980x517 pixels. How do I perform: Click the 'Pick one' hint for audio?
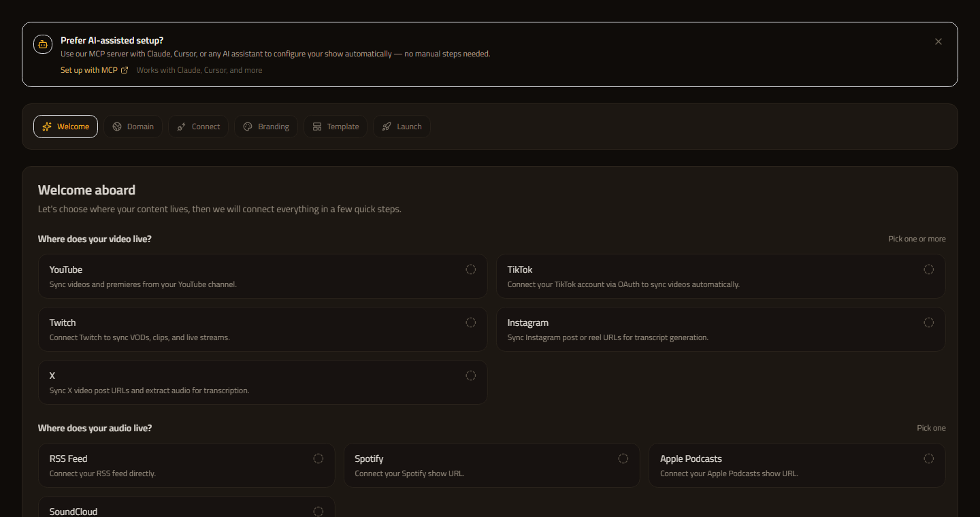931,428
